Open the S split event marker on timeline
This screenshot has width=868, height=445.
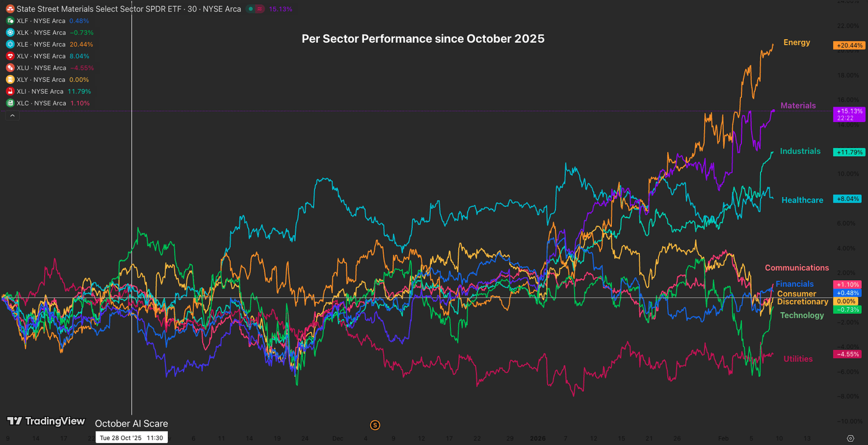tap(374, 425)
